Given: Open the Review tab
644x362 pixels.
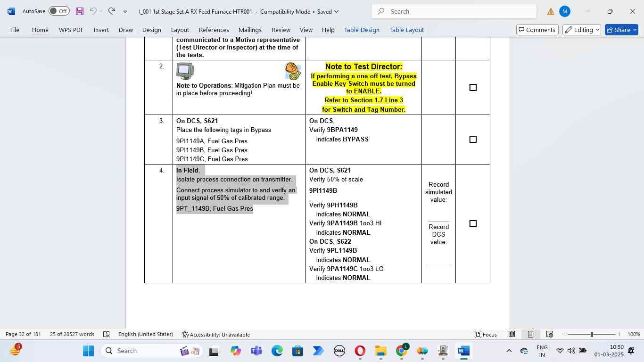Looking at the screenshot, I should click(x=281, y=30).
